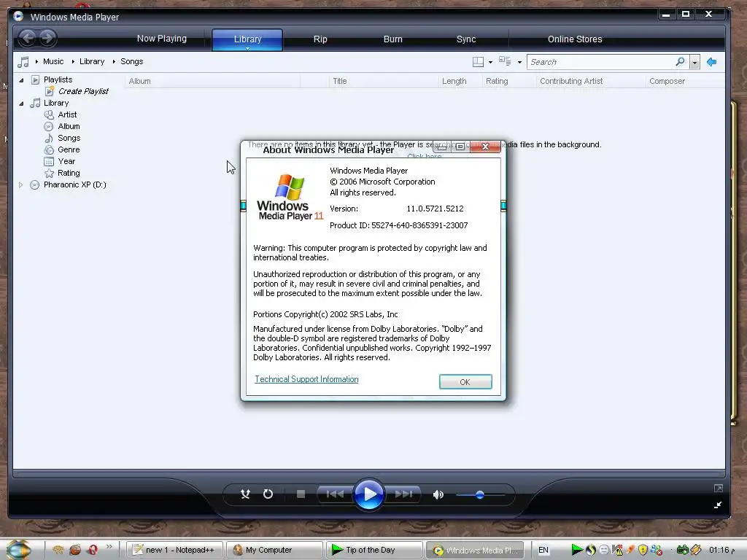747x560 pixels.
Task: Select Rating in the library tree
Action: tap(68, 173)
